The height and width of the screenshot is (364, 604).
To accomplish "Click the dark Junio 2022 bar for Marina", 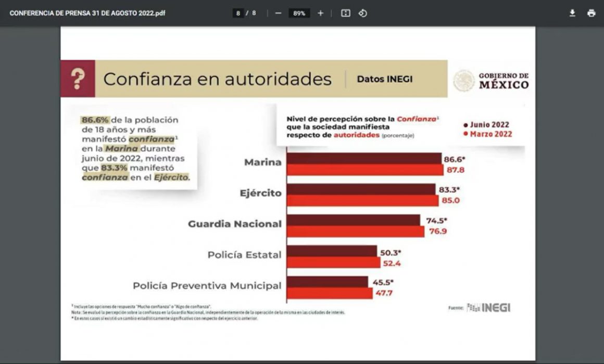I will (364, 159).
